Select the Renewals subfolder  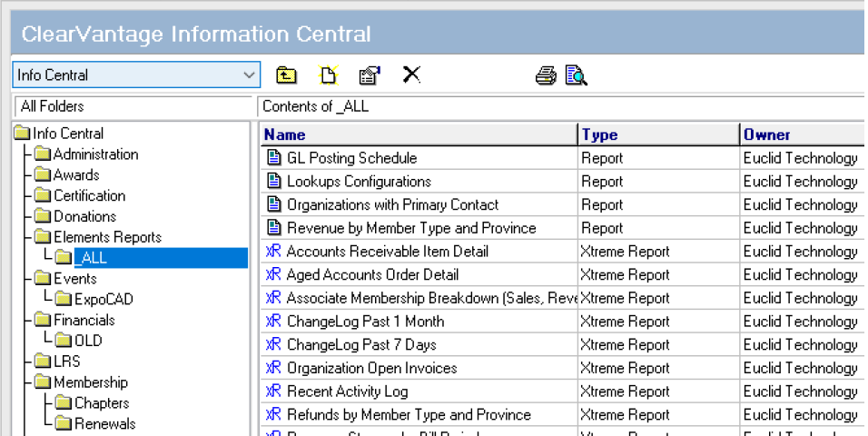104,423
